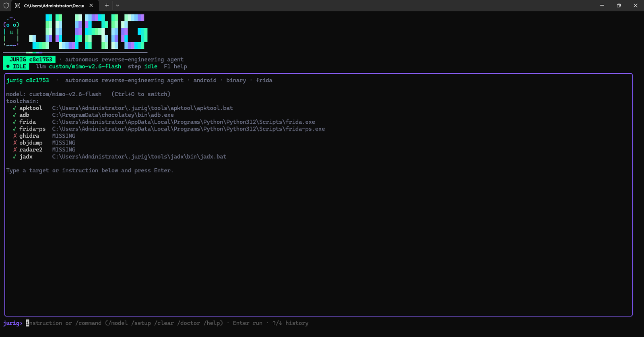Click the 'Type a target or instruction' line
Viewport: 644px width, 337px height.
(90, 170)
